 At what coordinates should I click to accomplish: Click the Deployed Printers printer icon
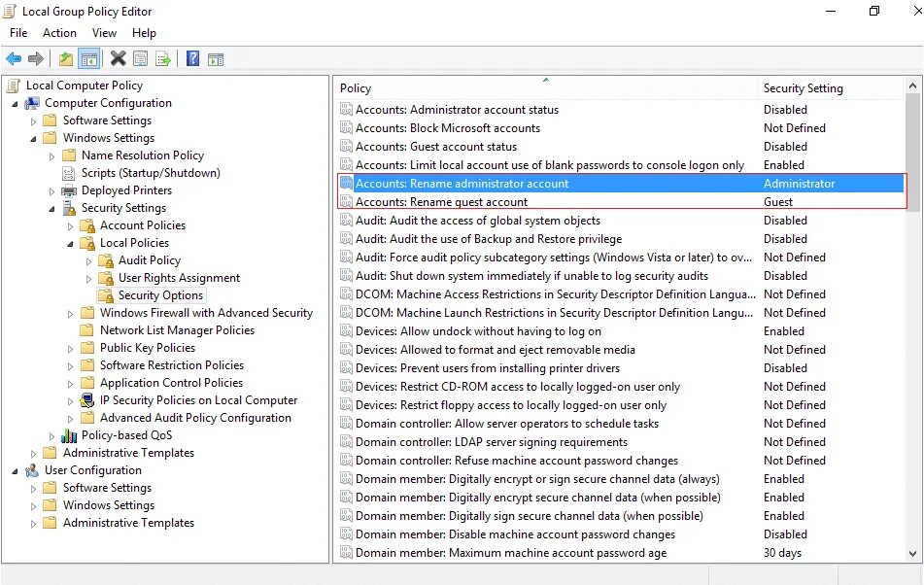69,190
